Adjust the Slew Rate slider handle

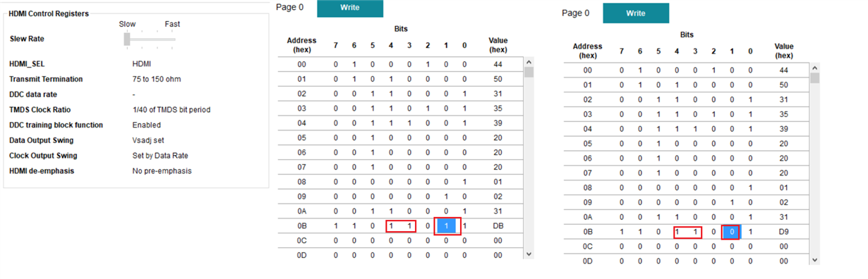tap(127, 39)
